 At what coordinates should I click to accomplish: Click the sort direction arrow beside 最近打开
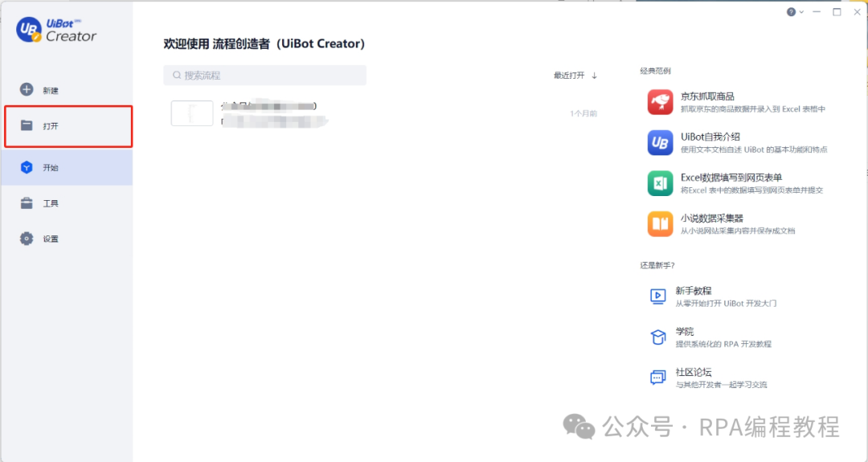pos(594,76)
